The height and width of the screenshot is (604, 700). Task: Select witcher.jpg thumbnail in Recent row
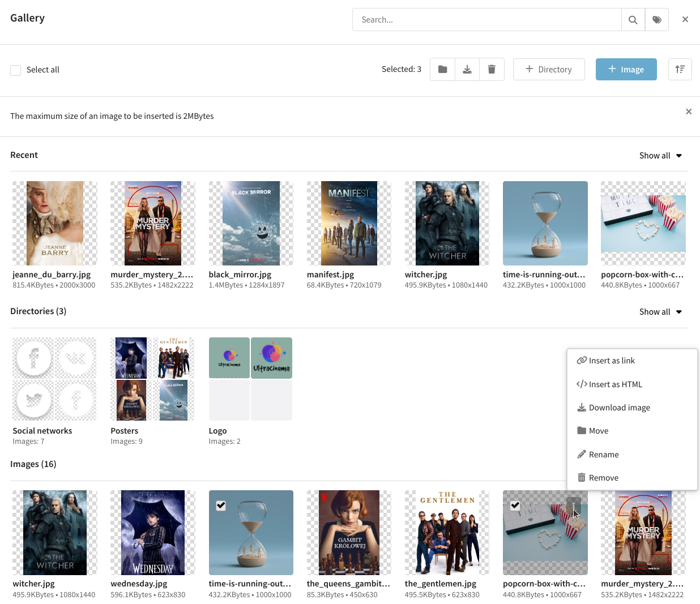[447, 223]
